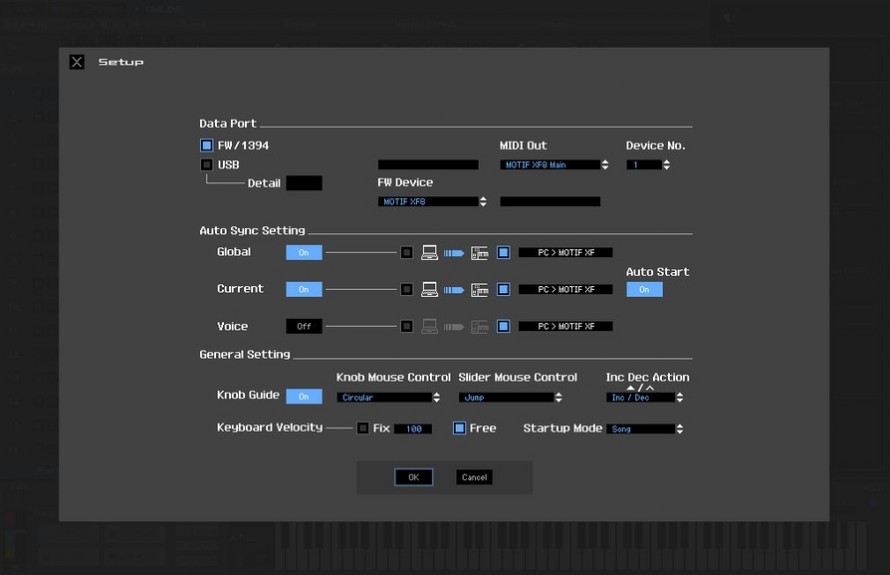Open the Knob Mouse Control dropdown
The height and width of the screenshot is (575, 890).
(389, 398)
